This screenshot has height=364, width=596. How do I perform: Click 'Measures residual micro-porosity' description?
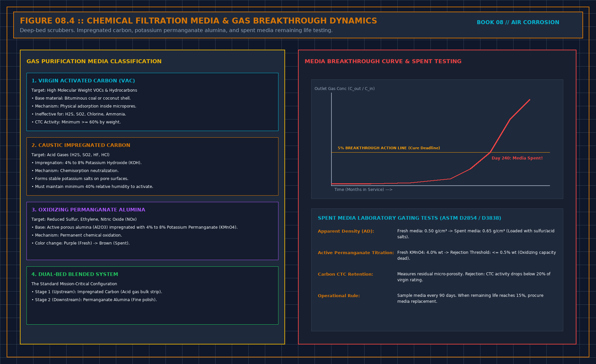tap(474, 277)
